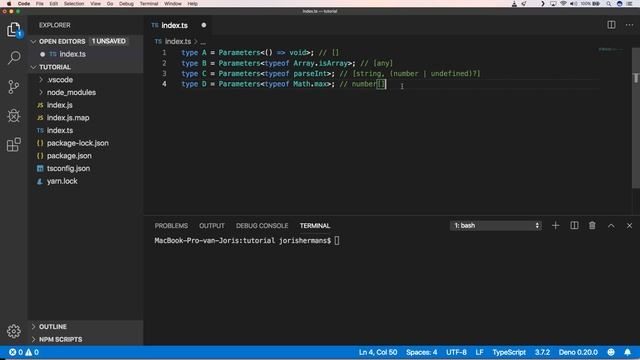Maximize the panel size with chevron
This screenshot has width=640, height=360.
[x=611, y=226]
